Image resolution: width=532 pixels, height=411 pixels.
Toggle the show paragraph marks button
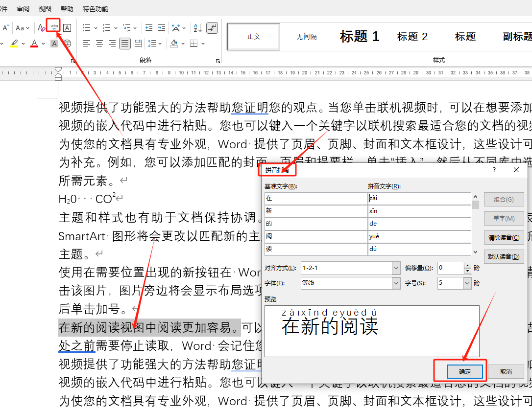coord(212,28)
